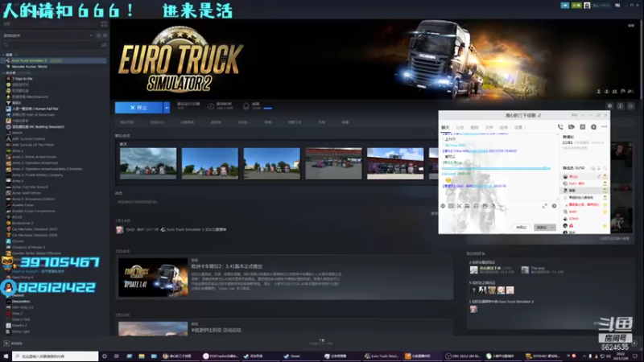Screen dimensions: 644x362
Task: Click the music icon in QQ chat toolbar
Action: pyautogui.click(x=476, y=206)
